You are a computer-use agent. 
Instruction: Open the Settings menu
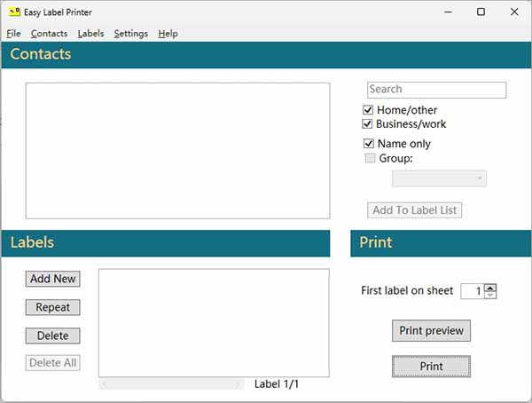tap(131, 34)
